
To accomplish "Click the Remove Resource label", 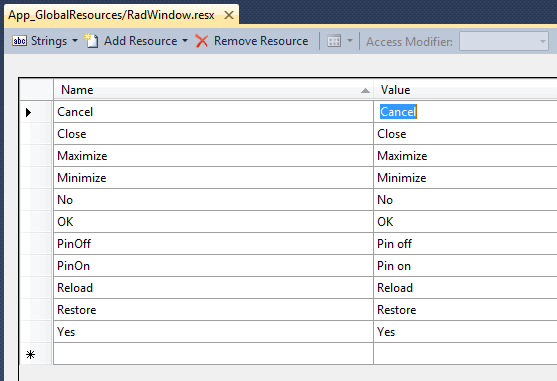I will 261,41.
